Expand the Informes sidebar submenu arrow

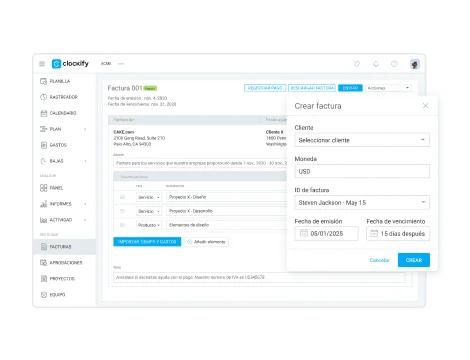tap(85, 204)
